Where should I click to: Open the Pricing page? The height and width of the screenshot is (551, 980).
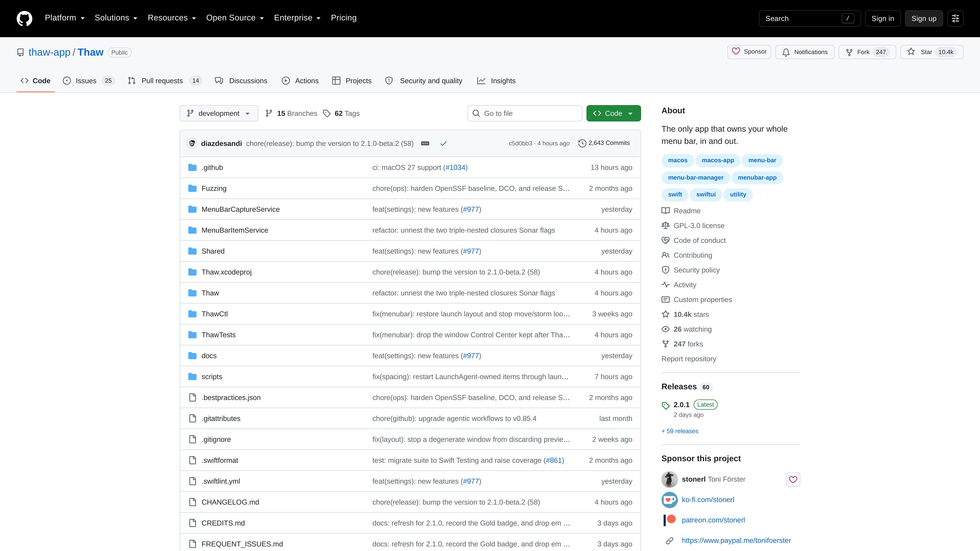(x=344, y=18)
